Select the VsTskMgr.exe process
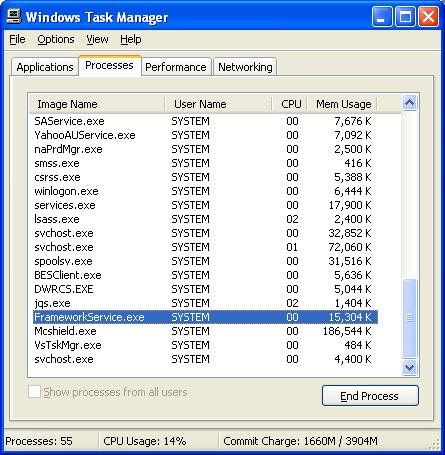Screen dimensions: 445x455 pos(205,345)
